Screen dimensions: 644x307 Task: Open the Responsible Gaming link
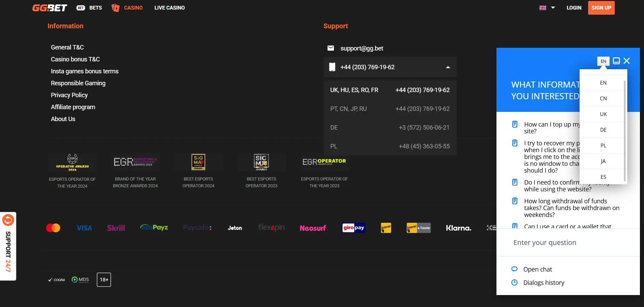click(x=78, y=83)
